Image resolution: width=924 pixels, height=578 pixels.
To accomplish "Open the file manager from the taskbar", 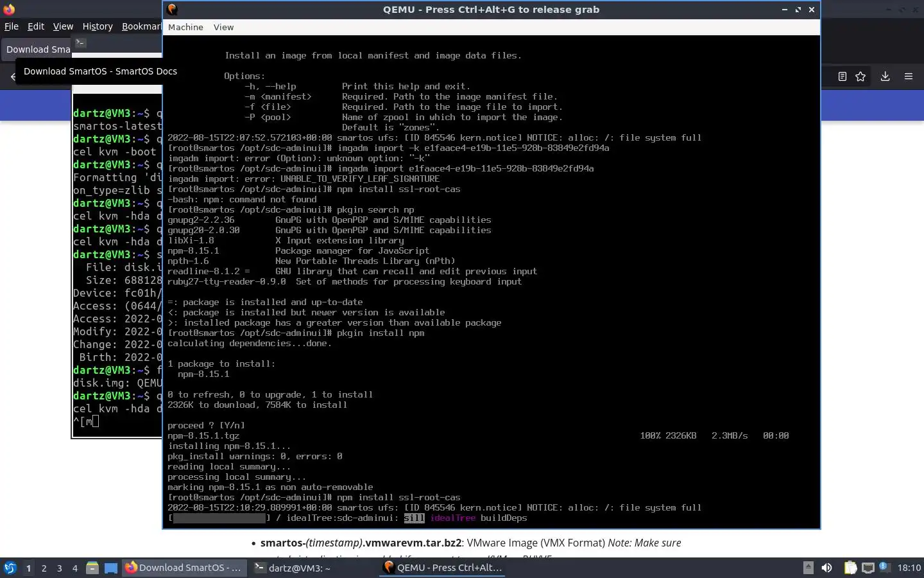I will click(x=92, y=568).
